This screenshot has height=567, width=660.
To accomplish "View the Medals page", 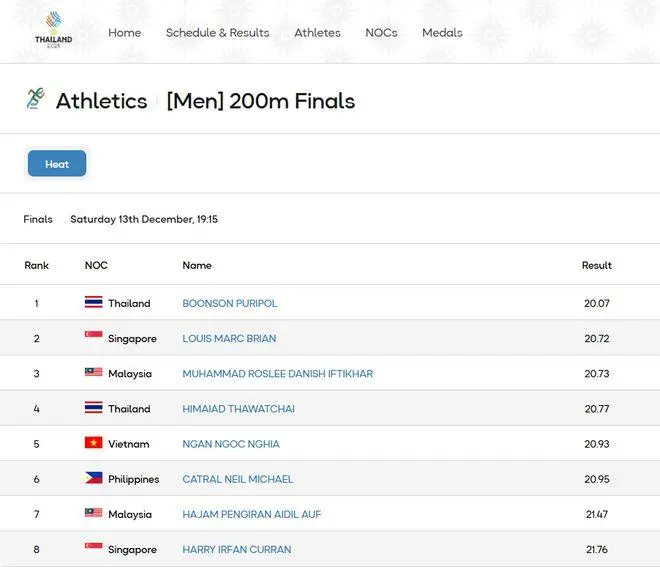I will (442, 32).
